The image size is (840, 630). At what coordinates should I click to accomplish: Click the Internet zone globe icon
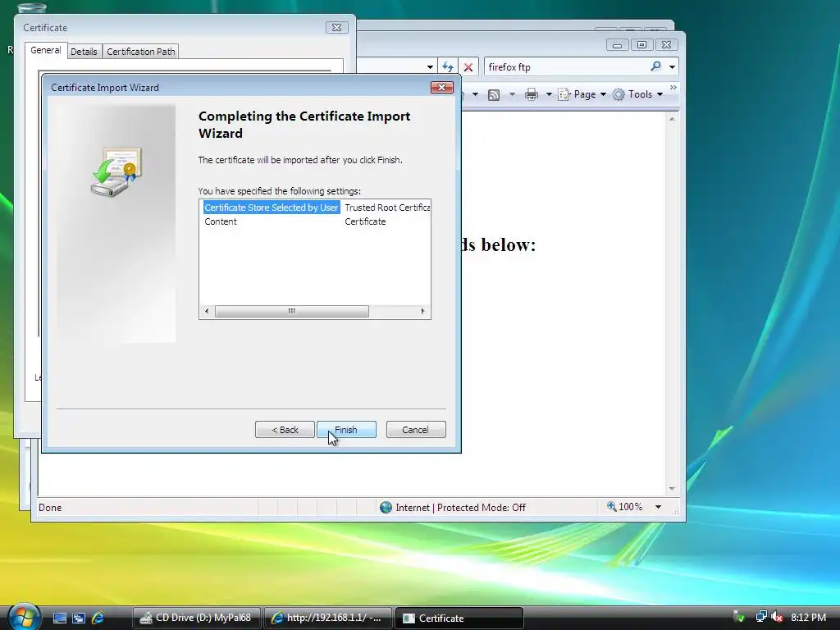pyautogui.click(x=386, y=507)
